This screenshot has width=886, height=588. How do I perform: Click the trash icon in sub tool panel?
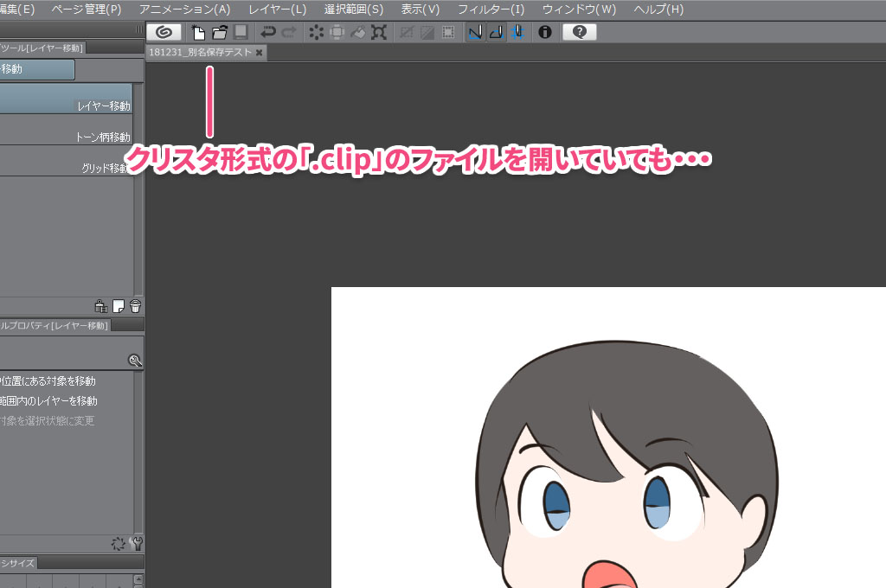135,305
